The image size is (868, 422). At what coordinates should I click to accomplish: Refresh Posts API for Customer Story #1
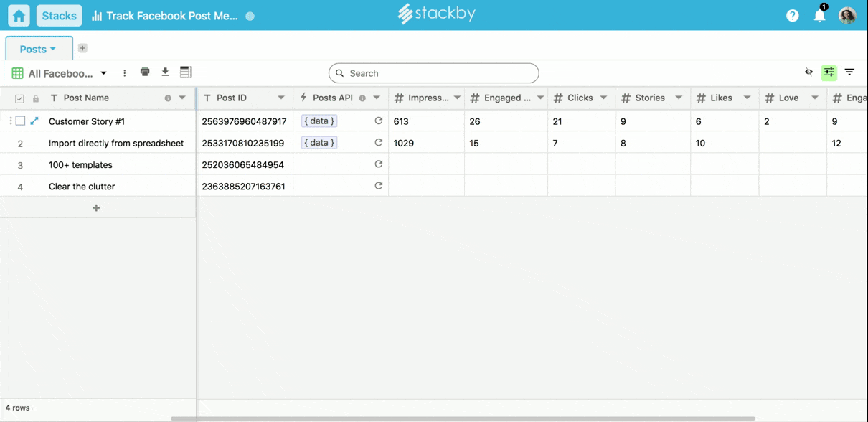click(x=379, y=121)
